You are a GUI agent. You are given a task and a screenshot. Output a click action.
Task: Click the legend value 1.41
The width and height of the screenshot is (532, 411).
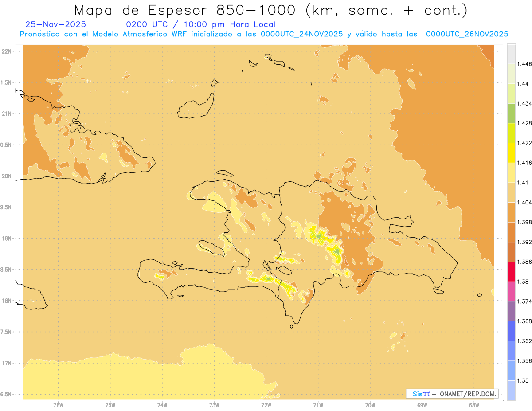tap(523, 183)
